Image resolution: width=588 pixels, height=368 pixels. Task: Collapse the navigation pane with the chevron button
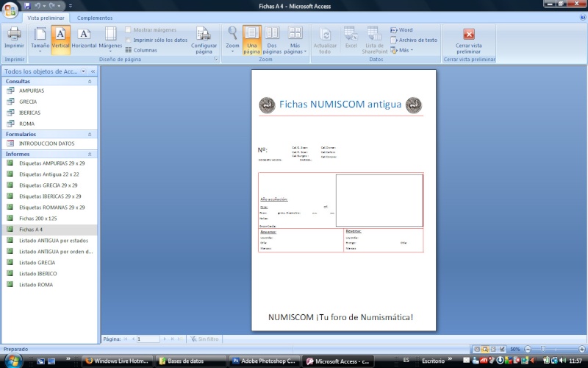coord(93,71)
